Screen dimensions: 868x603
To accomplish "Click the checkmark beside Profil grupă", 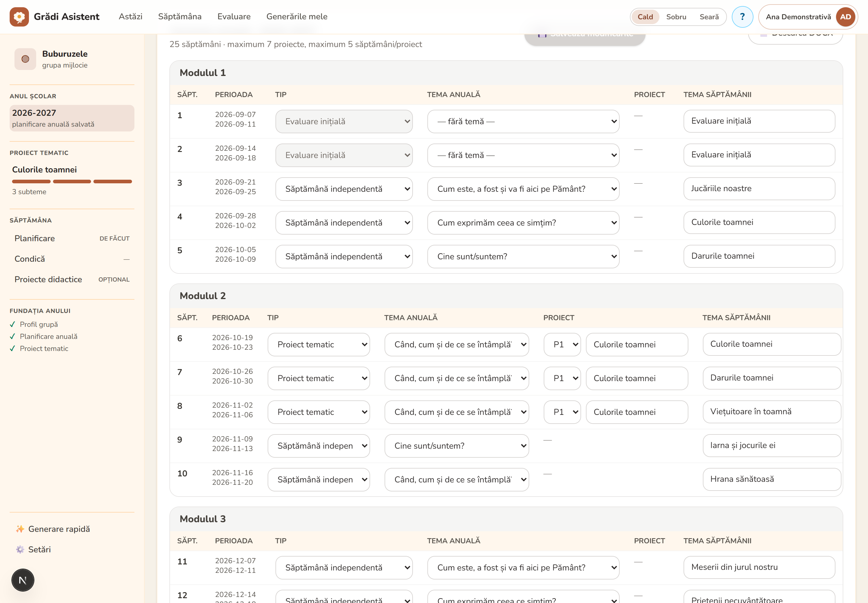I will click(x=12, y=324).
